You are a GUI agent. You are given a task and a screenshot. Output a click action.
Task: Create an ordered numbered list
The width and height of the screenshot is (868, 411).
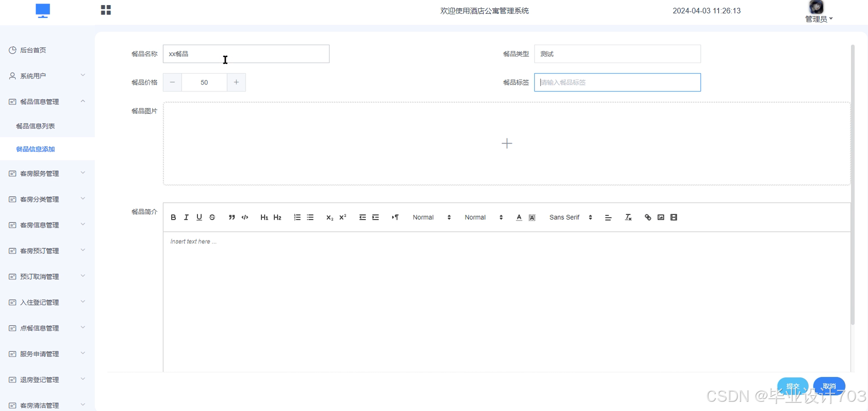(x=297, y=217)
